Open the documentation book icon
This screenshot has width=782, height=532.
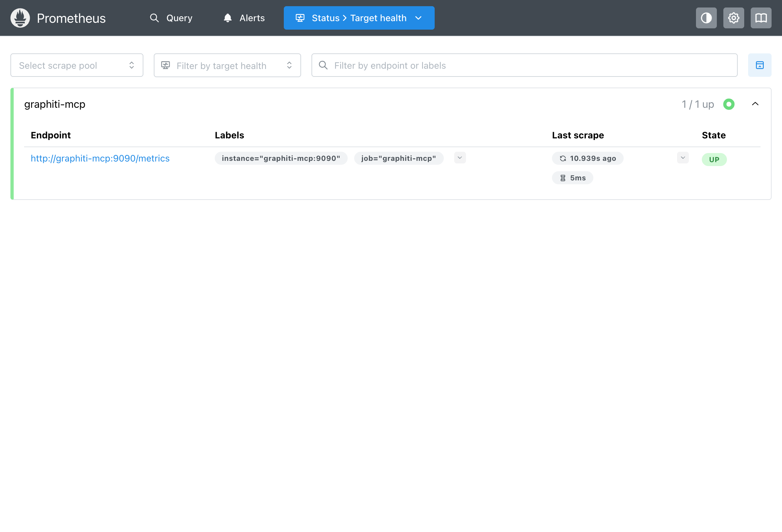[760, 18]
